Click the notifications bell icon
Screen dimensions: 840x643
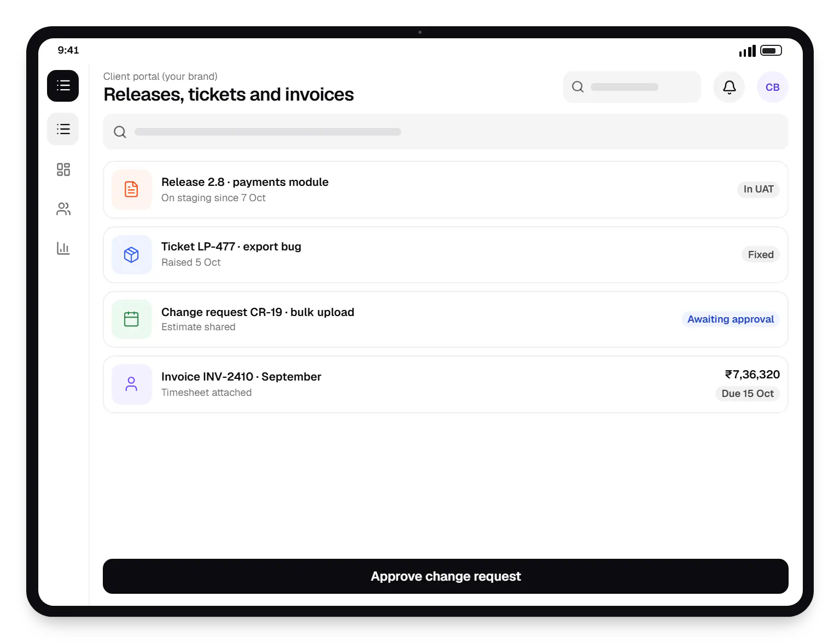point(729,87)
